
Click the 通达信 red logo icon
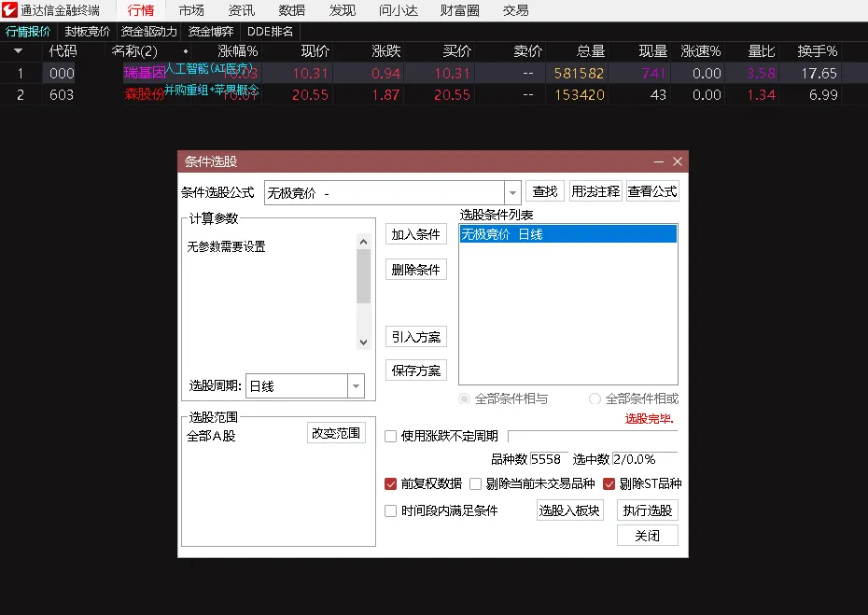click(9, 9)
